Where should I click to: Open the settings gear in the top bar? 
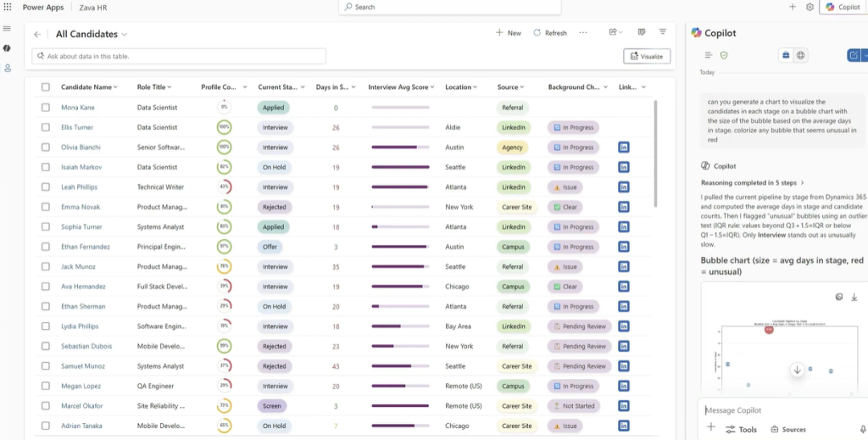tap(810, 7)
